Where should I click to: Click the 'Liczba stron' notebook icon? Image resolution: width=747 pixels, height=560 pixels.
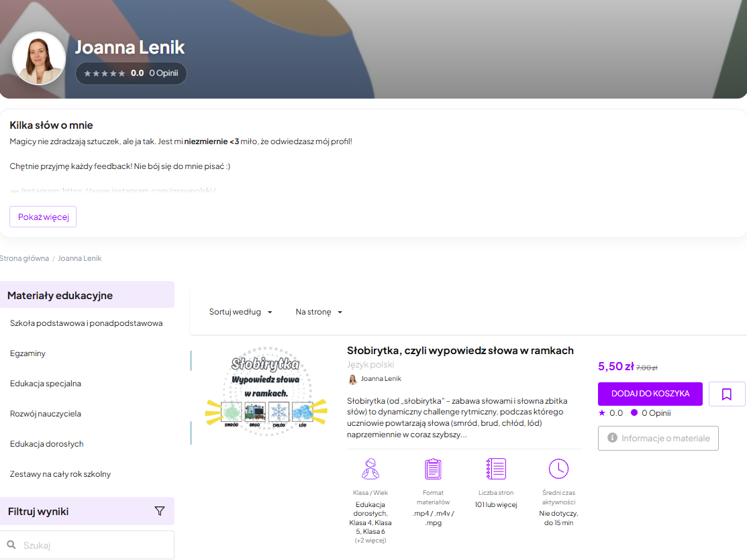click(496, 469)
